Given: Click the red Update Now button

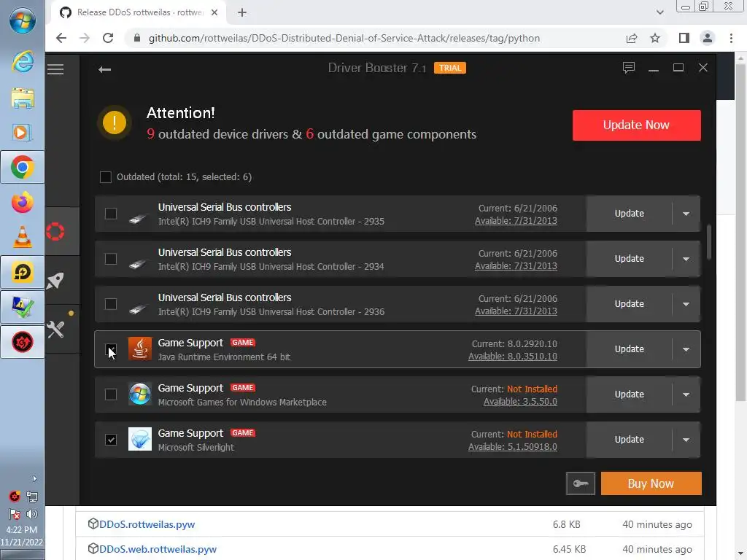Looking at the screenshot, I should coord(636,125).
